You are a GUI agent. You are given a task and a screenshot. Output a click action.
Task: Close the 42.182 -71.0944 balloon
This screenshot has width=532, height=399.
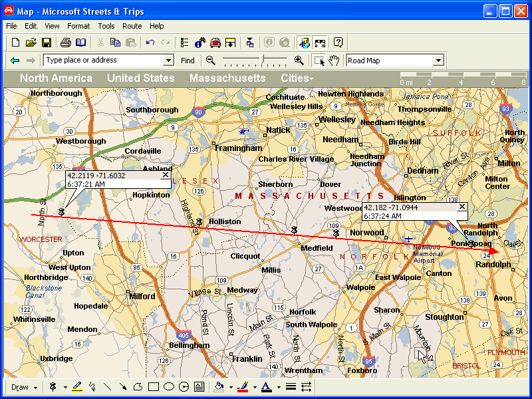(x=462, y=207)
